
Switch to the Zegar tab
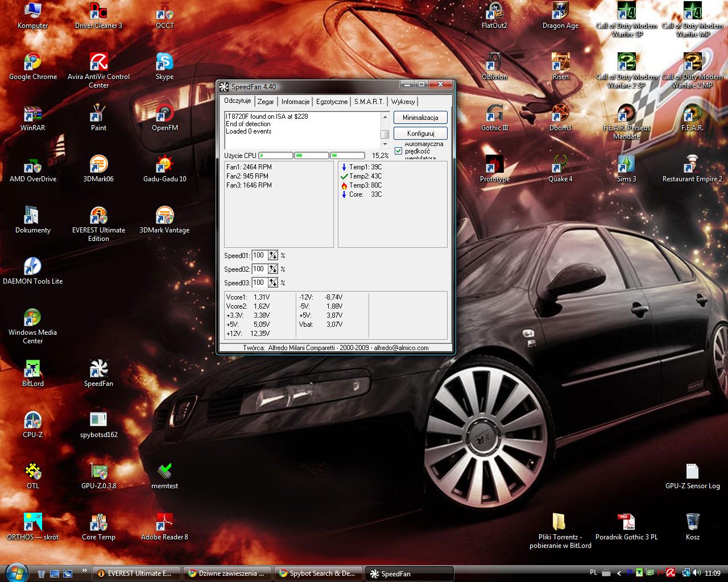(266, 102)
